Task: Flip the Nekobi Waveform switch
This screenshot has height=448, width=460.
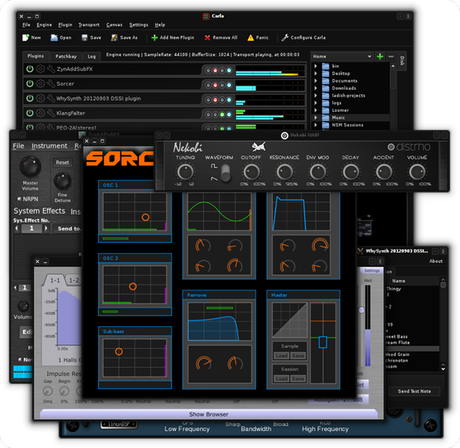Action: (x=226, y=173)
